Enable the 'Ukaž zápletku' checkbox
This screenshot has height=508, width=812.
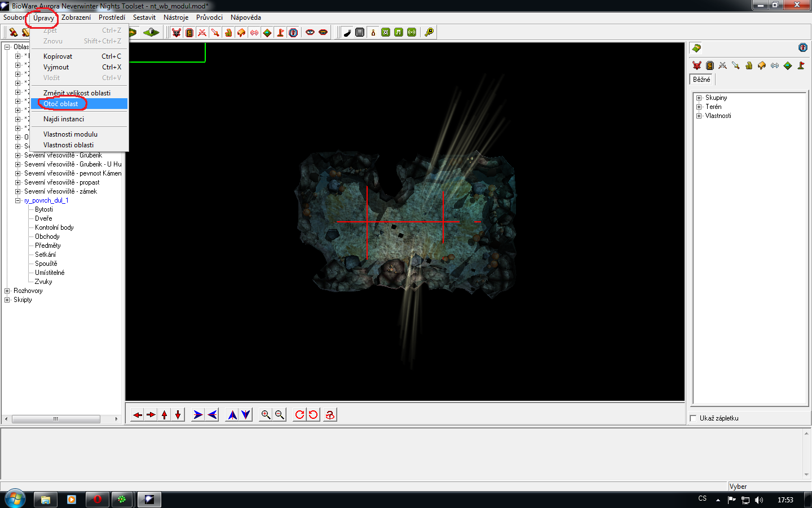point(693,418)
